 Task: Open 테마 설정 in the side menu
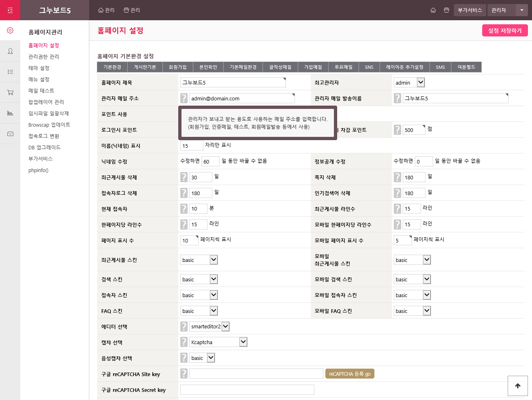point(39,68)
